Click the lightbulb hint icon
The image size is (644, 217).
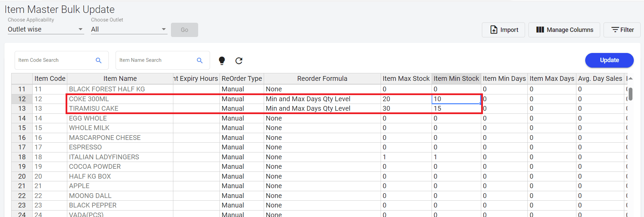click(222, 60)
